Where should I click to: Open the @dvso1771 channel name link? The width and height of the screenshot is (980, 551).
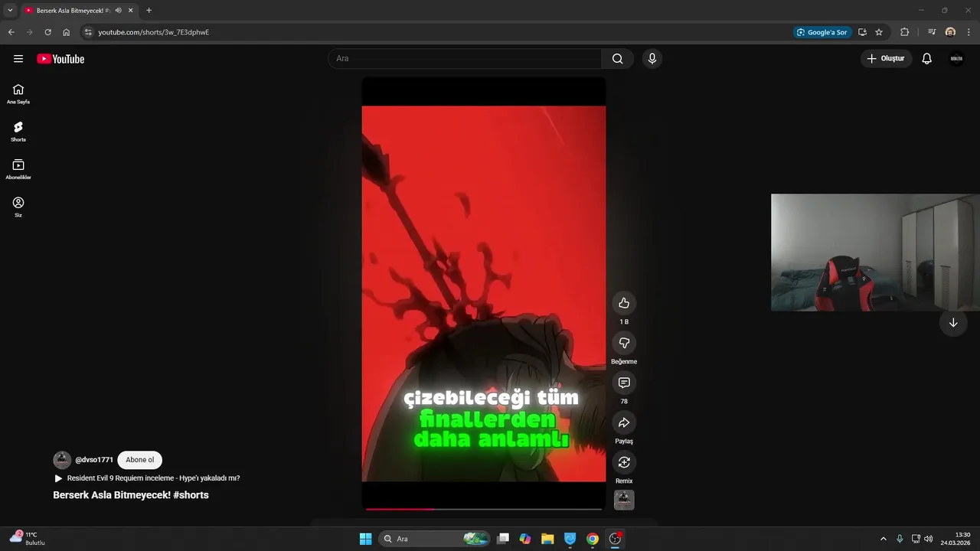[94, 460]
